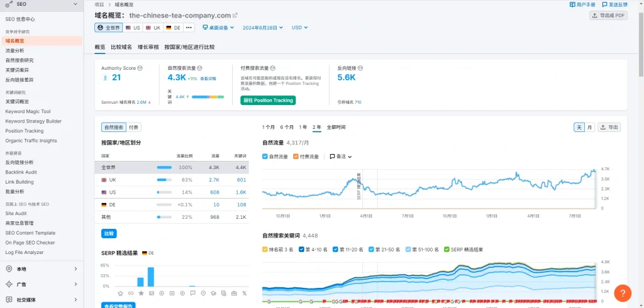Open the USD currency dropdown

point(300,28)
